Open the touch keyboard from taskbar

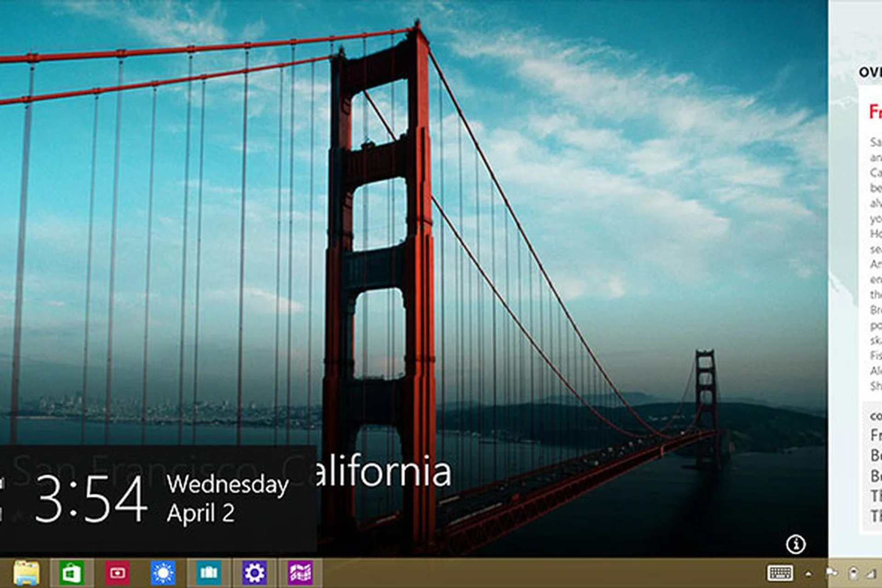coord(780,573)
